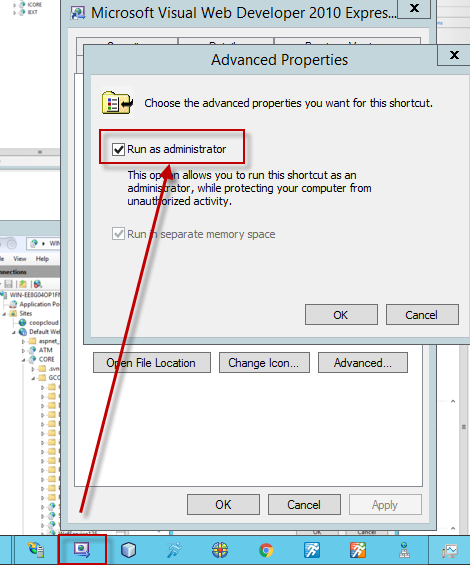Click the up-folder icon in IIS Connections toolbar
Image resolution: width=470 pixels, height=565 pixels.
point(23,284)
